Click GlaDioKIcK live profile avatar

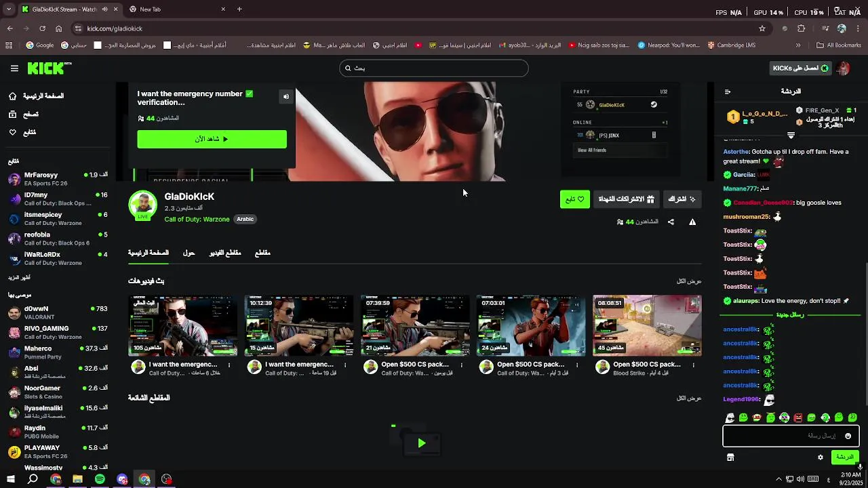(143, 205)
